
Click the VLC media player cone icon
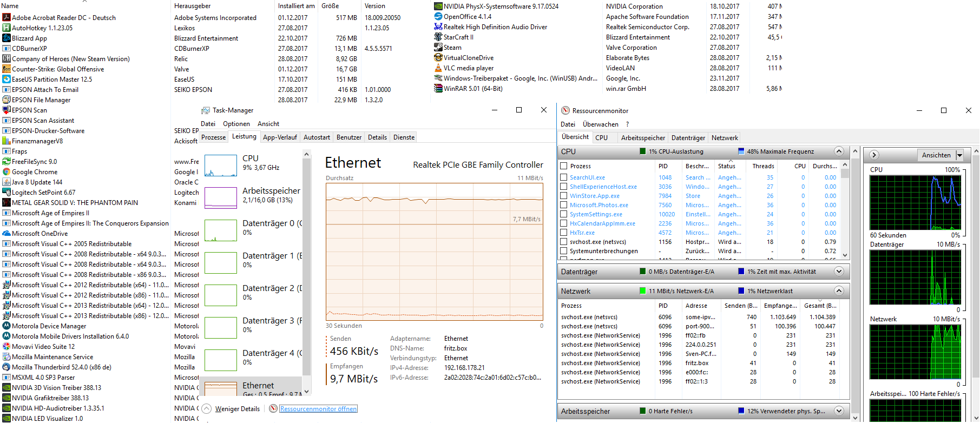point(438,68)
